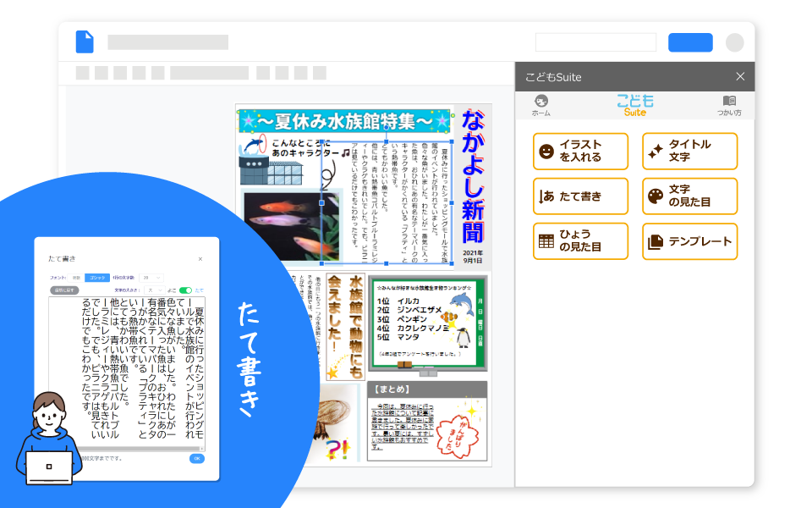This screenshot has width=812, height=508.
Task: Open the テンプレート templates gallery
Action: [x=689, y=241]
